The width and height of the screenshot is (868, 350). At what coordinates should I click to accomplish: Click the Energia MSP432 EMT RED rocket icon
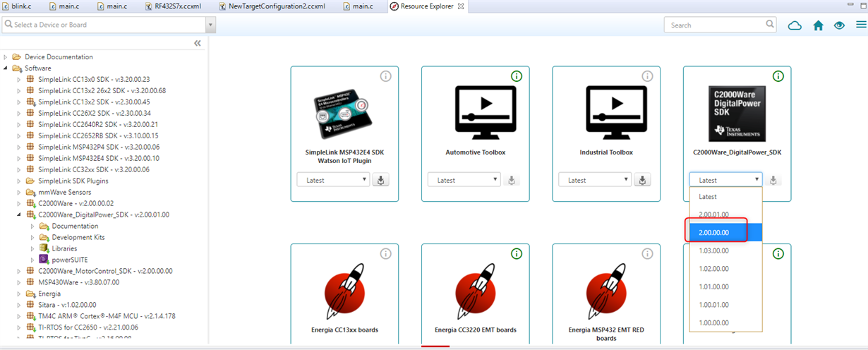(606, 293)
